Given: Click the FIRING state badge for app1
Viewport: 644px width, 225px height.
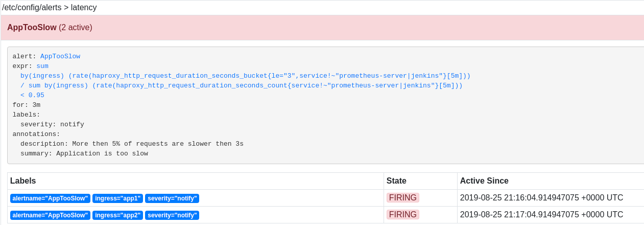Looking at the screenshot, I should [403, 198].
